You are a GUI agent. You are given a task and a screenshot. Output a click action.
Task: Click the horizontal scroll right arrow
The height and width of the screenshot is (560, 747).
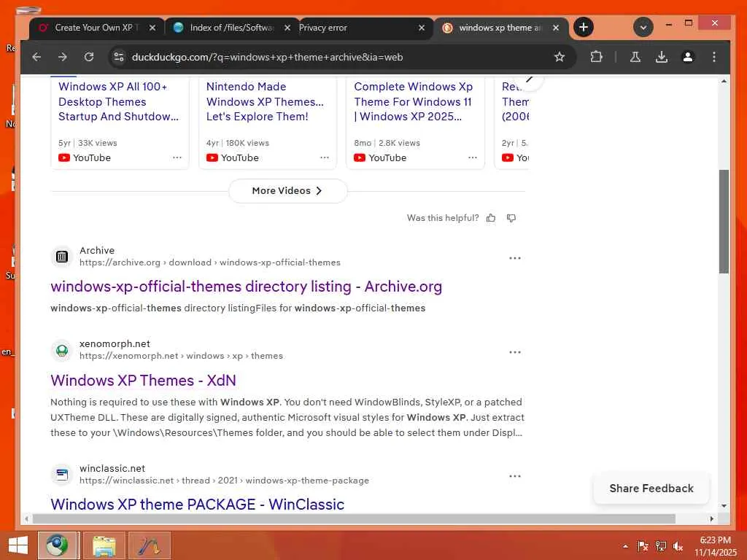coord(712,518)
